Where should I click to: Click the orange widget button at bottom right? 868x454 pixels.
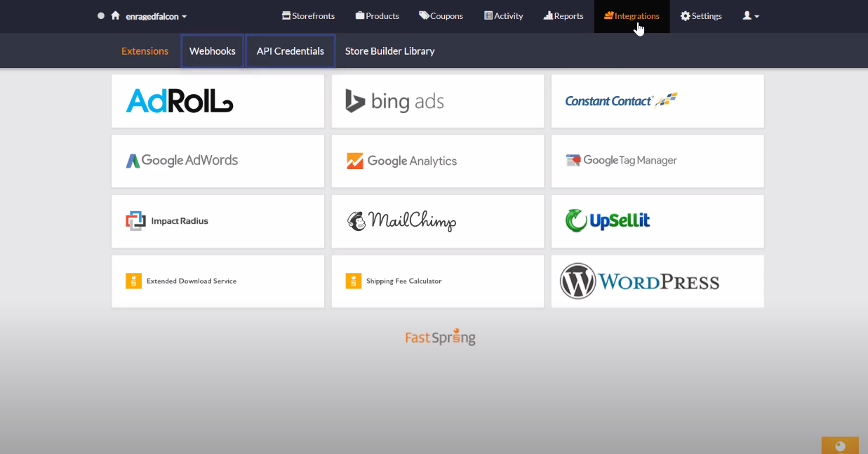click(x=840, y=446)
